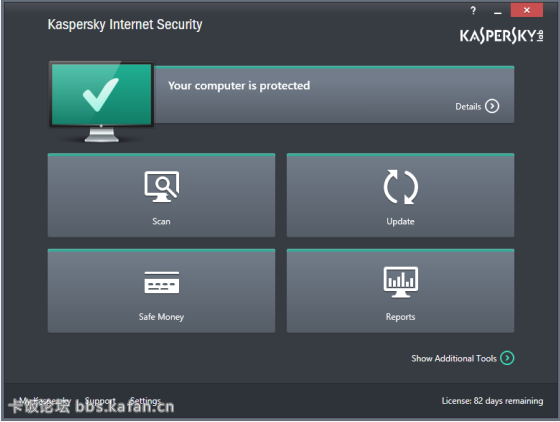
Task: Expand tools using the green circled arrow
Action: [x=507, y=358]
